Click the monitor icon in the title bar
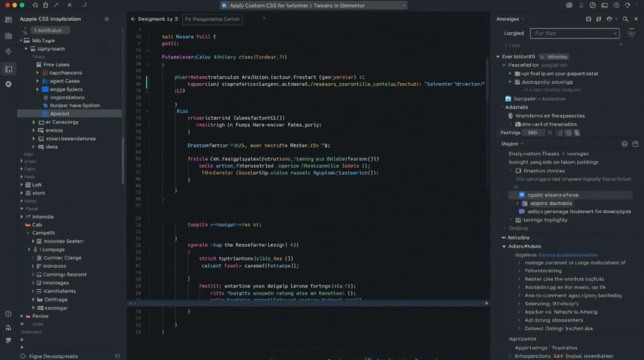 coord(604,5)
